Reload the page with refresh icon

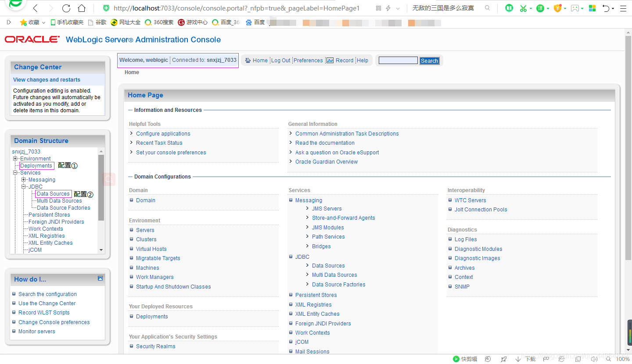coord(66,8)
